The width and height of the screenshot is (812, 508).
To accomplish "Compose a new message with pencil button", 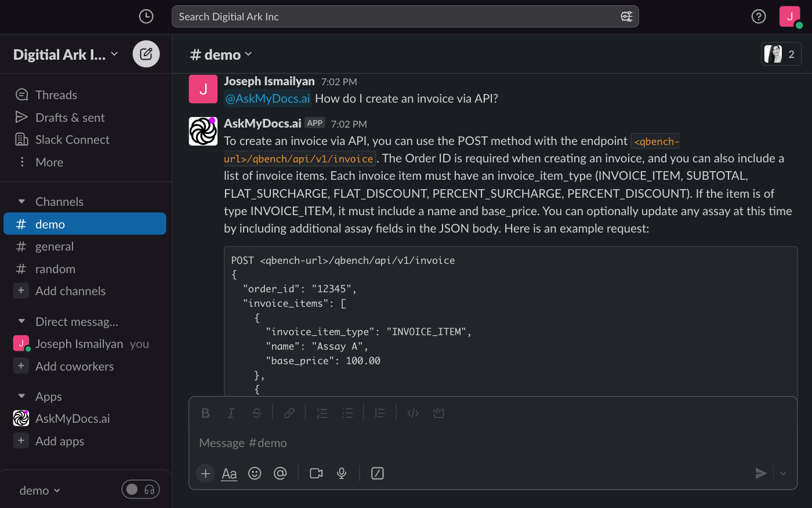I will click(x=146, y=54).
